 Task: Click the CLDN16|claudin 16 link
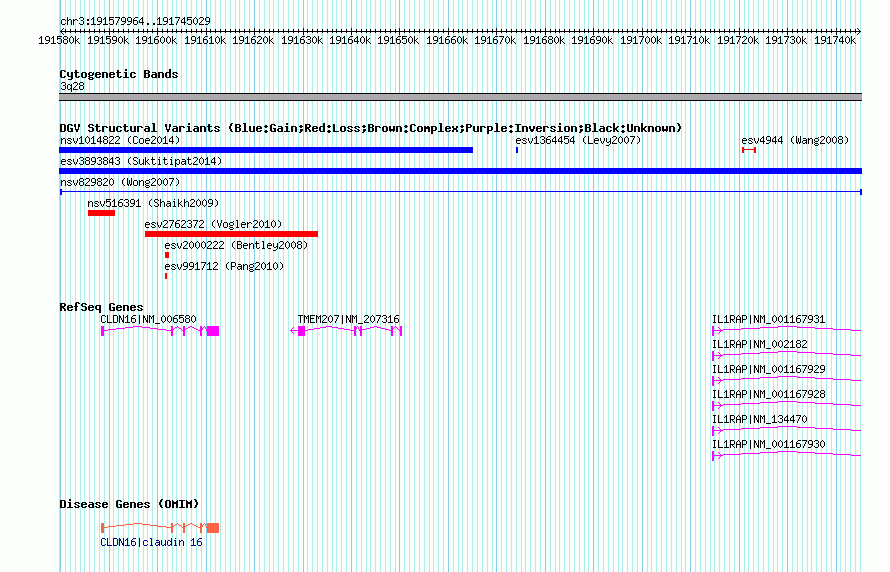(151, 542)
